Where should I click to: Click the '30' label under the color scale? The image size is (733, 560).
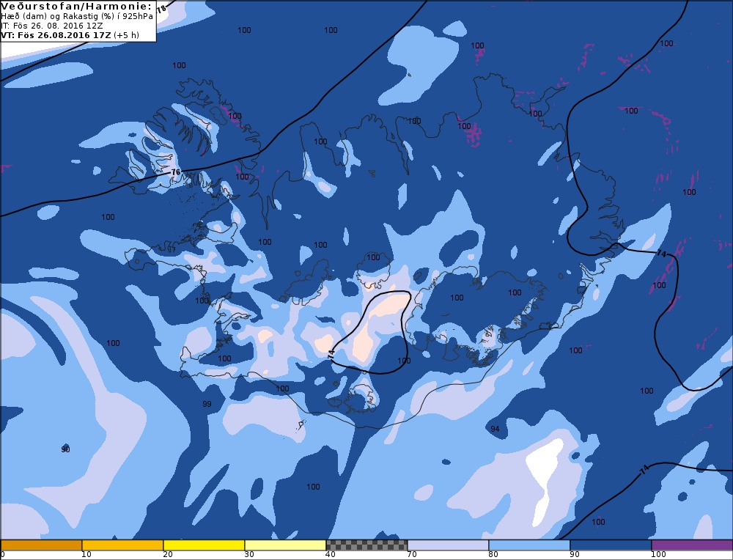[249, 555]
